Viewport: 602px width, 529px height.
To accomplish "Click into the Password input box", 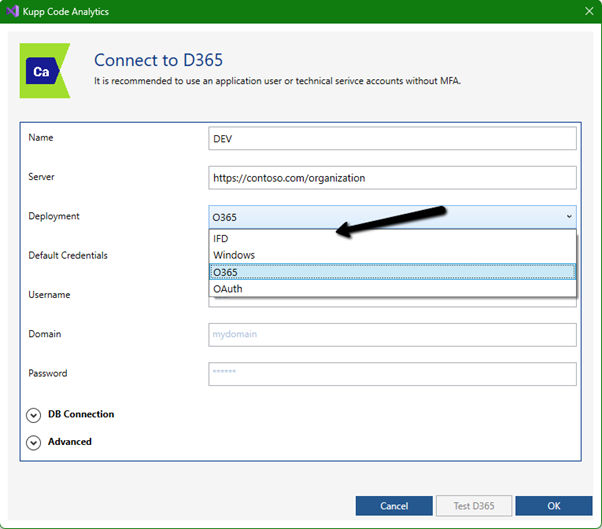I will [392, 374].
